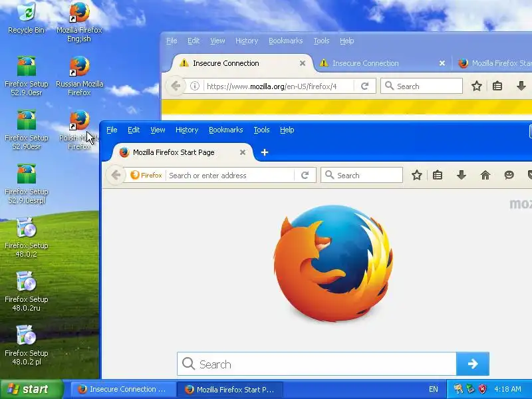
Task: Close the Mozilla Firefox Start Page tab
Action: tap(243, 153)
